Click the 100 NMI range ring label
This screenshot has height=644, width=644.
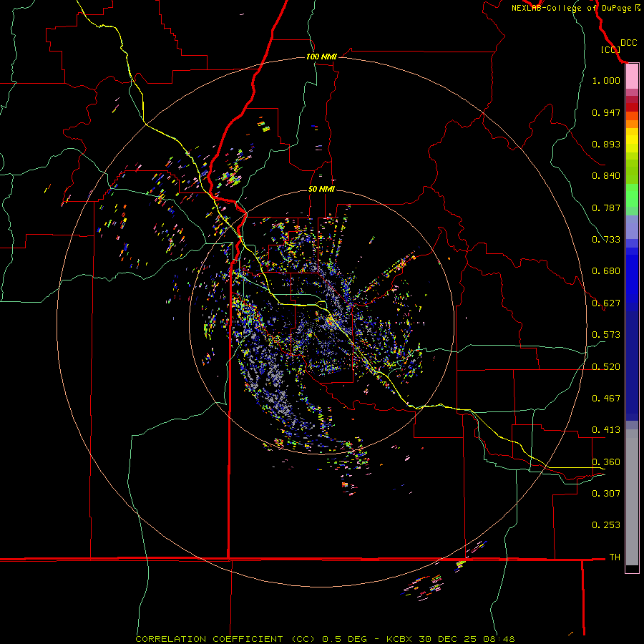tap(321, 57)
